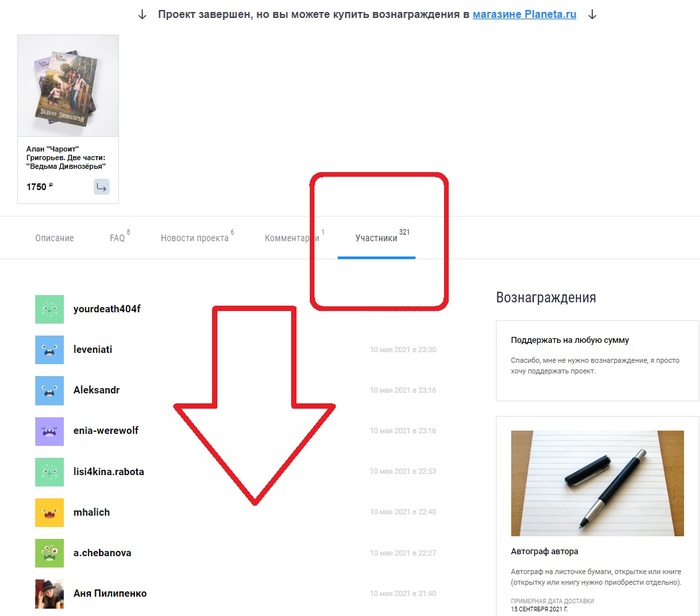The image size is (700, 616).
Task: Switch to the Описание tab
Action: [54, 238]
